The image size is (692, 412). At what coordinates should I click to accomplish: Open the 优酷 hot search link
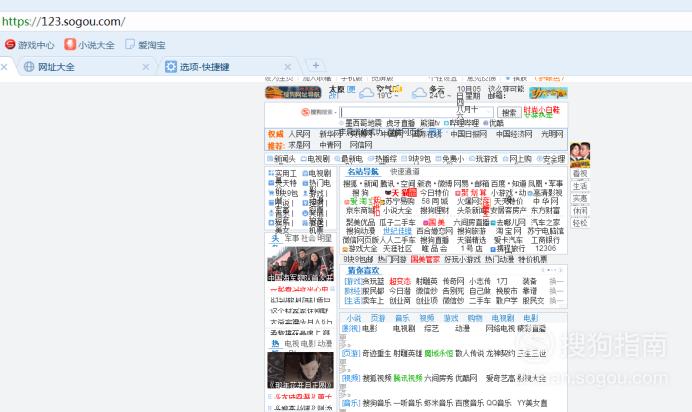pyautogui.click(x=493, y=123)
